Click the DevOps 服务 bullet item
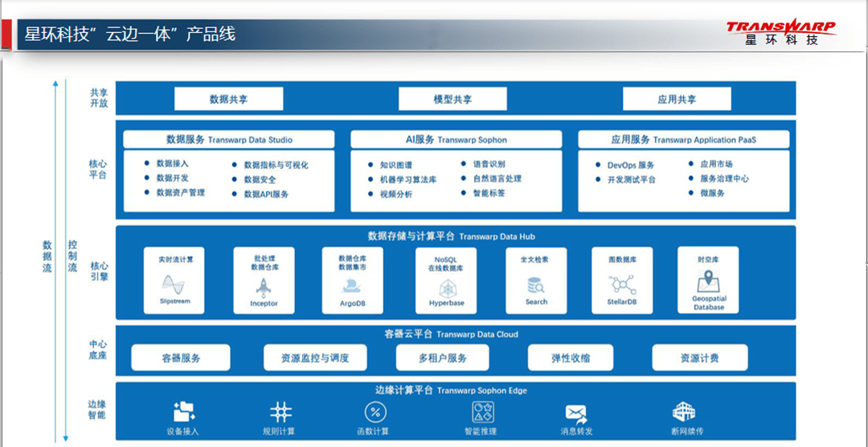The height and width of the screenshot is (447, 868). [625, 165]
